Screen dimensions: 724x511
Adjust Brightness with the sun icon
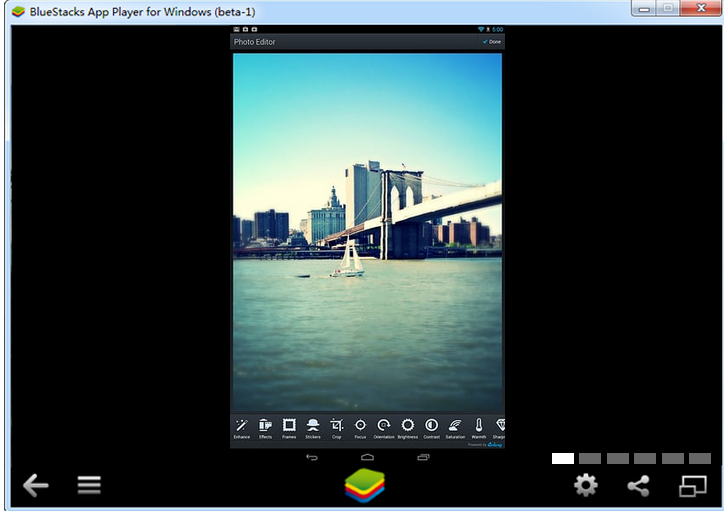point(408,426)
